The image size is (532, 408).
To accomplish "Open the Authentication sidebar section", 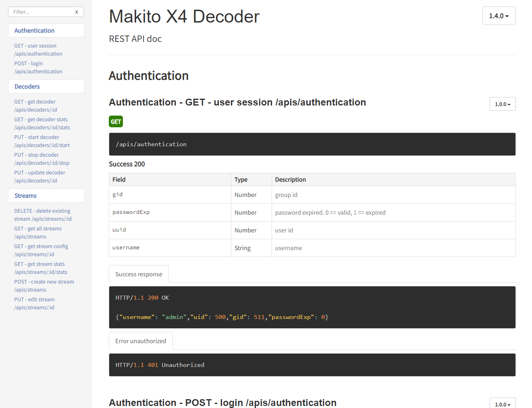I will [x=34, y=31].
